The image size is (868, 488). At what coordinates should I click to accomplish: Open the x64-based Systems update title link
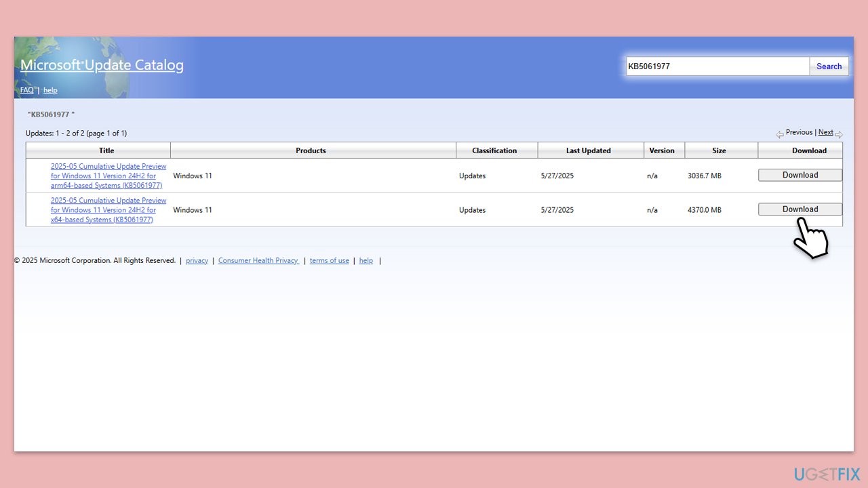[108, 210]
